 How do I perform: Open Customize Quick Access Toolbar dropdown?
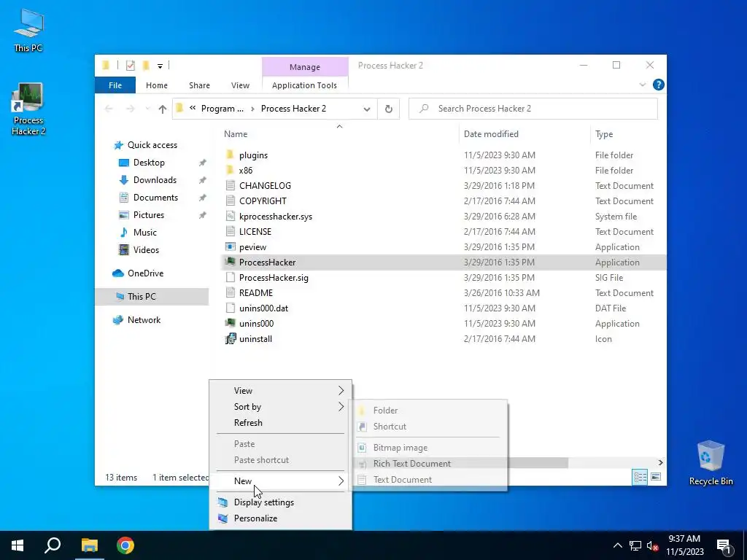[160, 66]
